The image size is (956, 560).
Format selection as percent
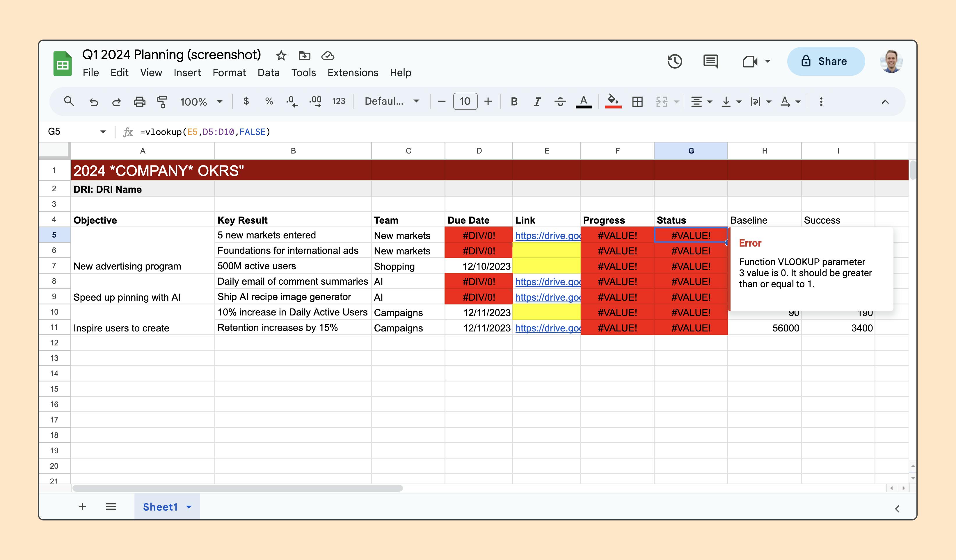pos(269,101)
